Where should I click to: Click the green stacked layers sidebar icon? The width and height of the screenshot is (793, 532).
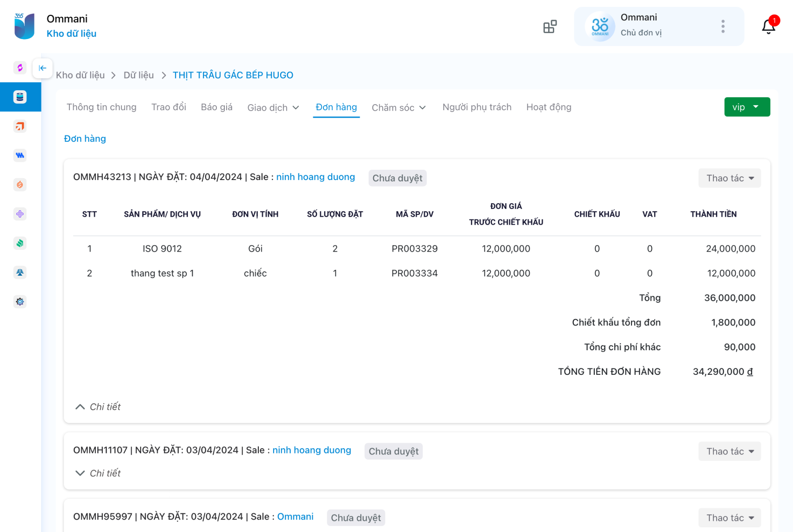click(20, 243)
